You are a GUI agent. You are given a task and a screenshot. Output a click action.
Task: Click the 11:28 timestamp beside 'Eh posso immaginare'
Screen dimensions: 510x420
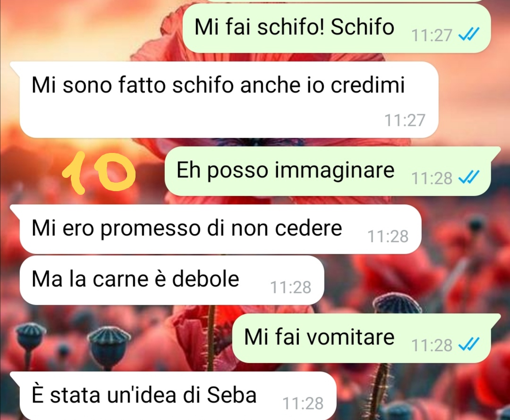point(432,178)
